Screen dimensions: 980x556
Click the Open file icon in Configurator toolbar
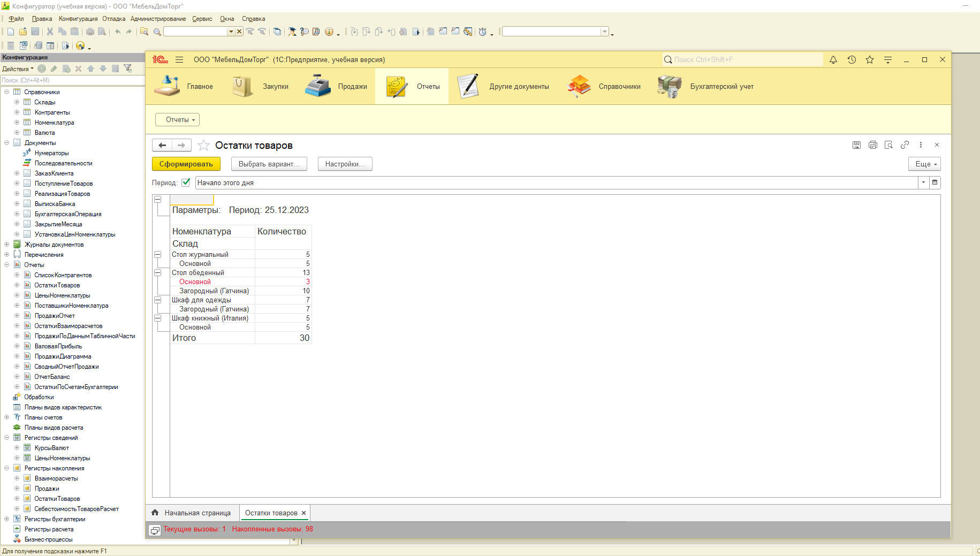(x=23, y=32)
